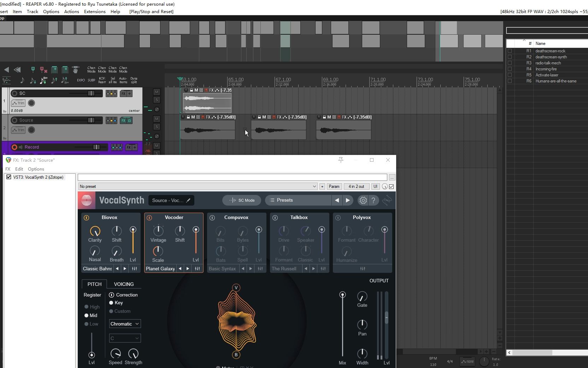The width and height of the screenshot is (588, 368).
Task: Open the Actions menu in REAPER
Action: tap(72, 11)
